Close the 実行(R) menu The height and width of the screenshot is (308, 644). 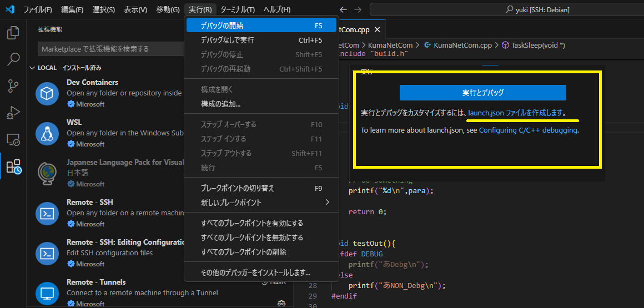point(200,9)
